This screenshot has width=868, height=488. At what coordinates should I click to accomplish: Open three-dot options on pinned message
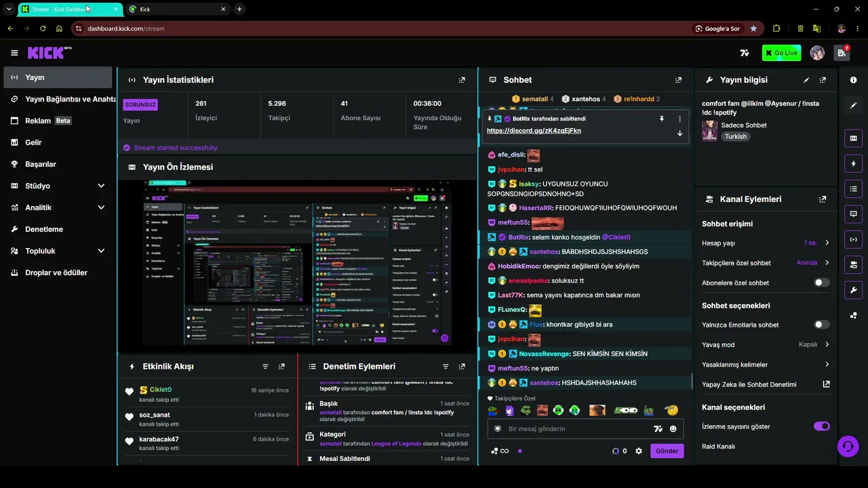[x=679, y=119]
